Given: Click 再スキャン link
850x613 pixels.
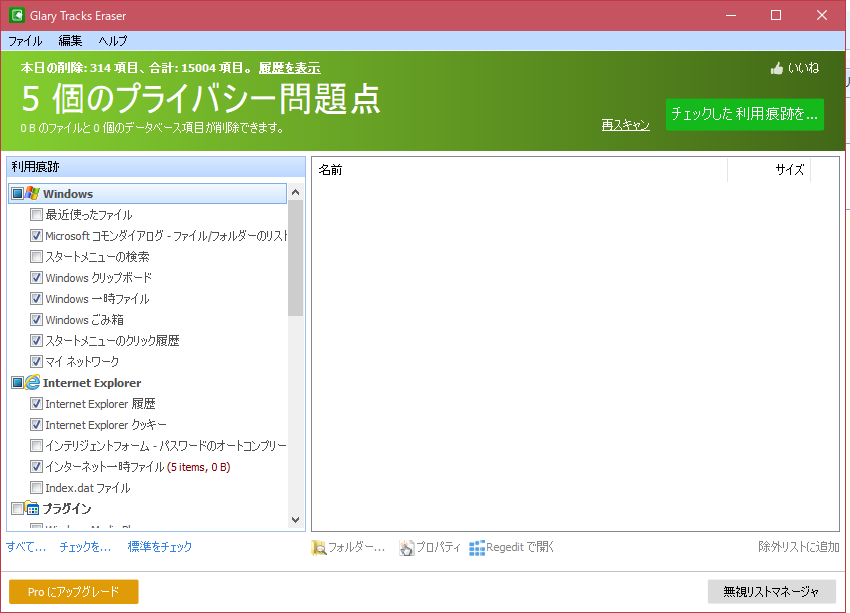Looking at the screenshot, I should 626,125.
